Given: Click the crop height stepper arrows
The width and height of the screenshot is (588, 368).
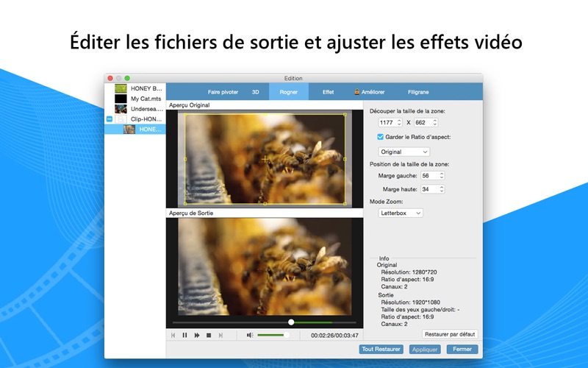Looking at the screenshot, I should 435,122.
